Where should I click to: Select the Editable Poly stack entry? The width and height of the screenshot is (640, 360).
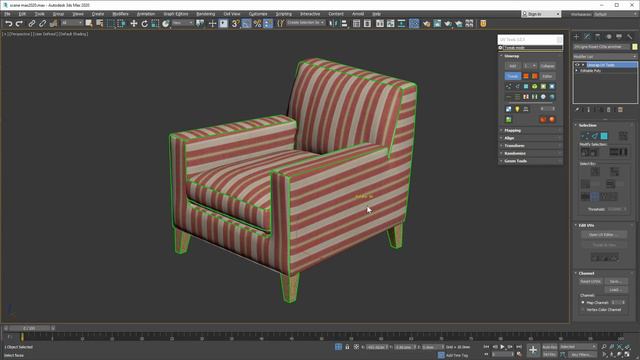pos(591,71)
